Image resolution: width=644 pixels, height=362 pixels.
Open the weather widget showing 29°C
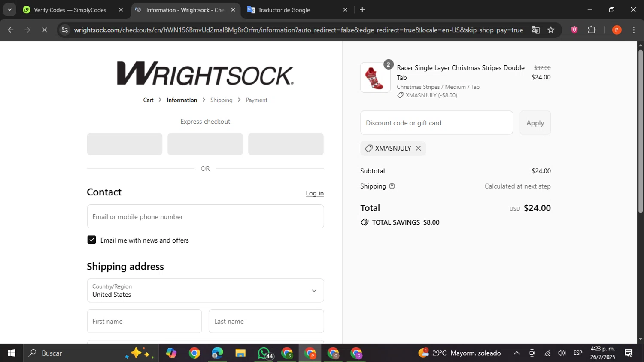pyautogui.click(x=460, y=353)
